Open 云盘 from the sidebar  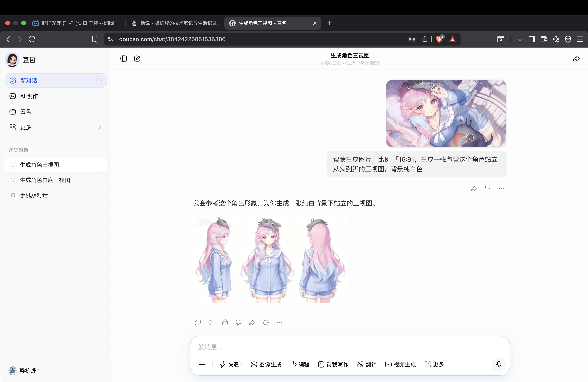[x=56, y=112]
